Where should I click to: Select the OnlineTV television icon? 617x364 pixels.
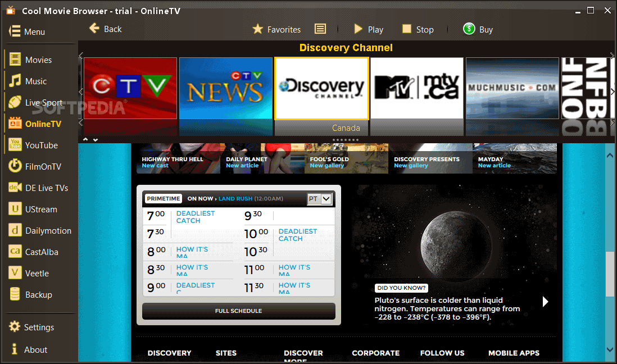[x=15, y=123]
